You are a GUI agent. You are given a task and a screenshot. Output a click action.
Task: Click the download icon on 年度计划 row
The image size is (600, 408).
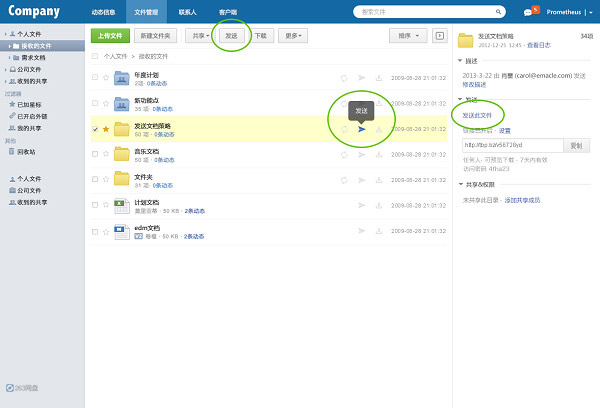tap(378, 78)
